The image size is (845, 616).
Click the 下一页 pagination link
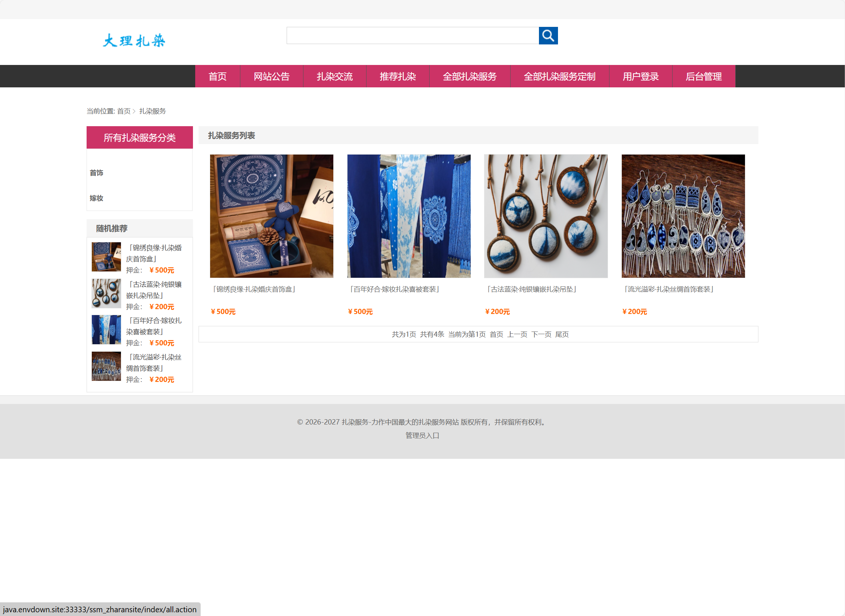pos(541,335)
